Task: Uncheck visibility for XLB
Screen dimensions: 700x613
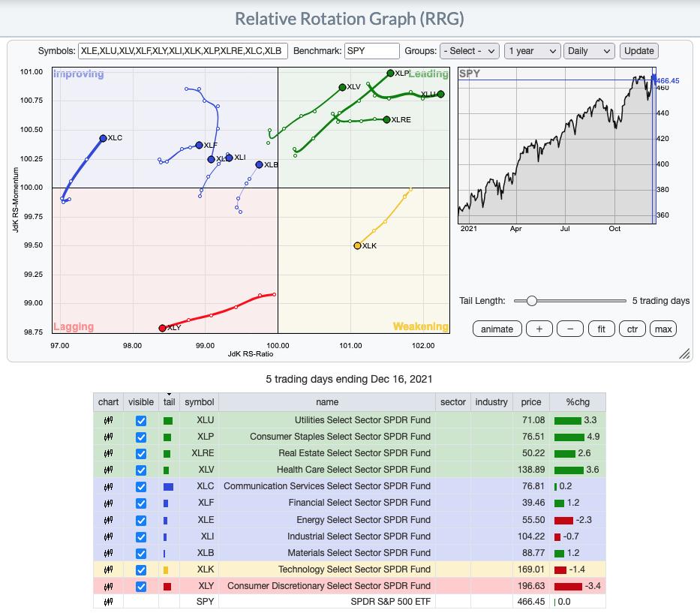Action: (x=140, y=554)
